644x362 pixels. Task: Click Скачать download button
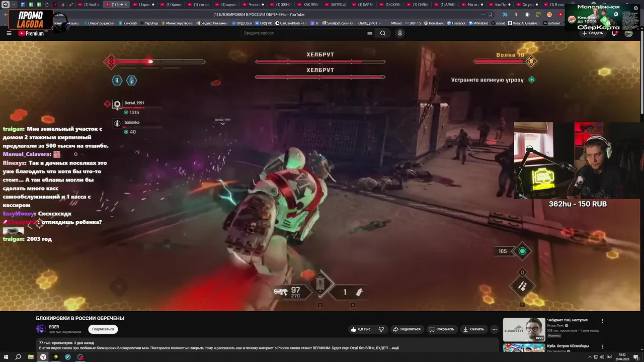[473, 329]
